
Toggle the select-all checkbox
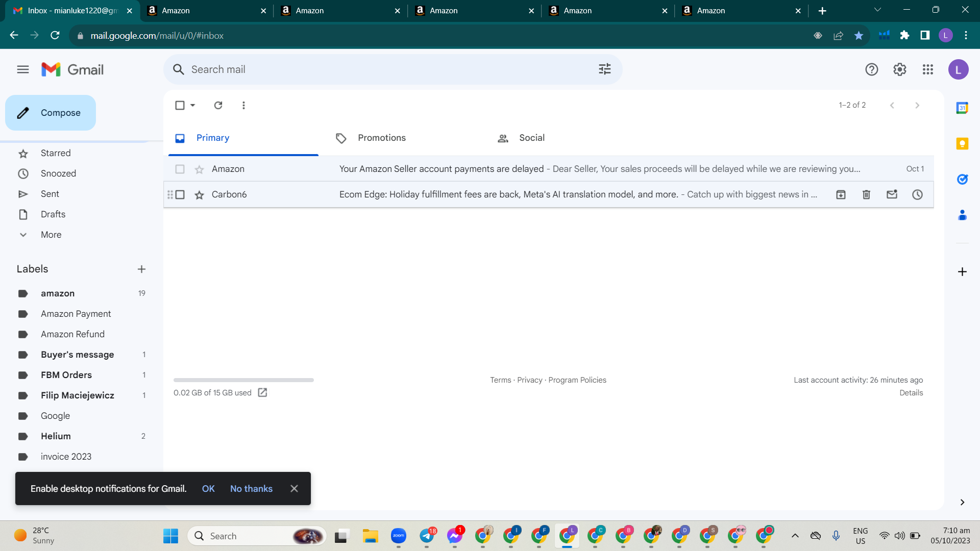180,105
